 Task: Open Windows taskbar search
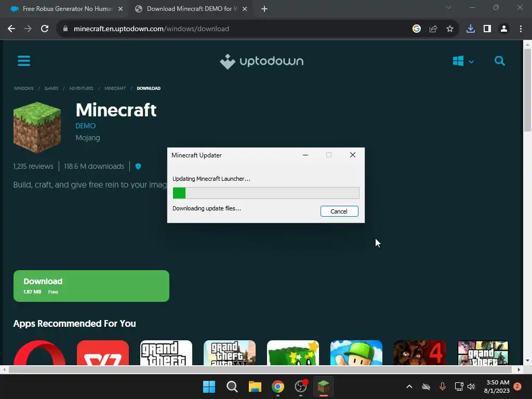(x=232, y=387)
